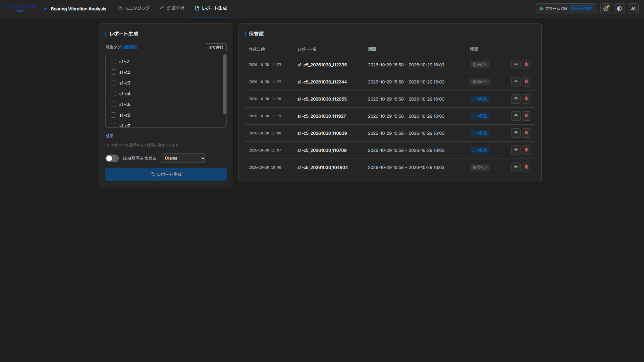Click the サーバー常時 badge

(581, 9)
